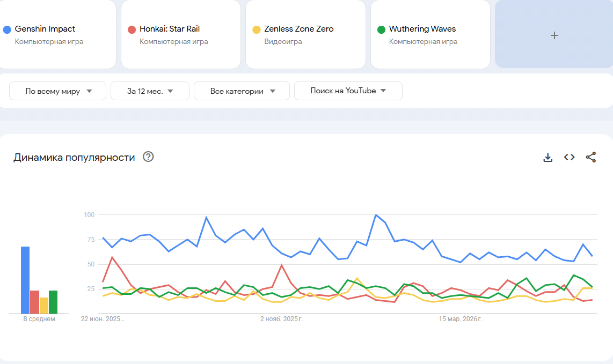Select the Genshin Impact term card
Image resolution: width=613 pixels, height=364 pixels.
(57, 34)
